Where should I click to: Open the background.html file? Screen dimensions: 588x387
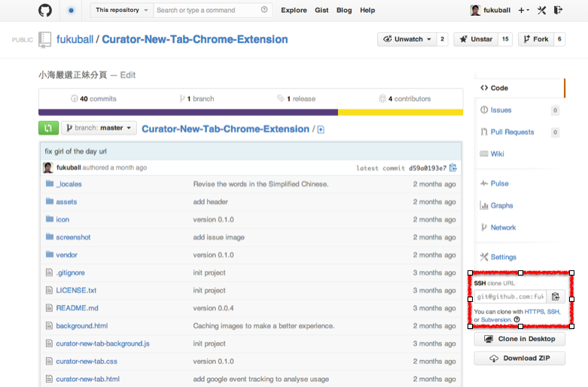click(x=82, y=325)
